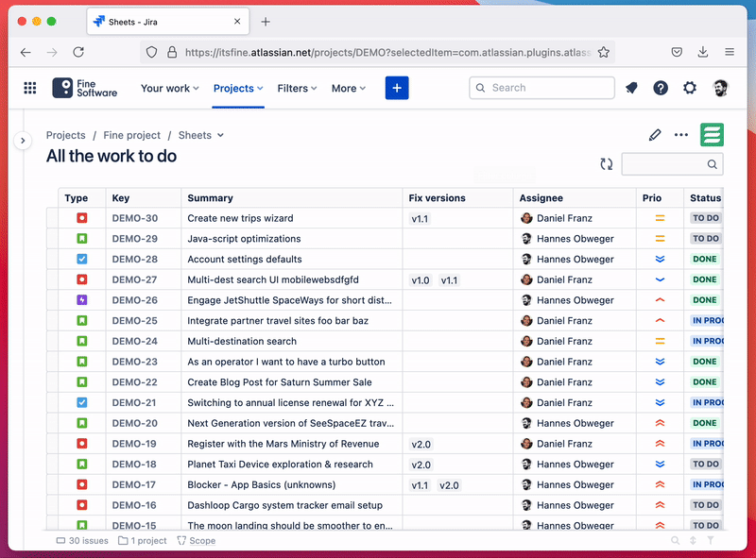The width and height of the screenshot is (756, 558).
Task: Open the help question mark icon
Action: tap(661, 88)
